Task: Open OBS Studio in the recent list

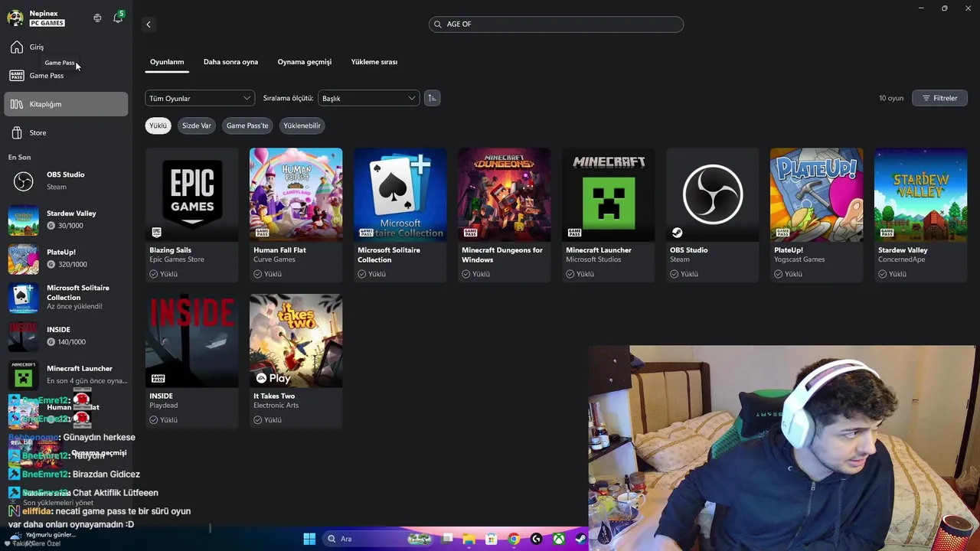Action: [66, 181]
